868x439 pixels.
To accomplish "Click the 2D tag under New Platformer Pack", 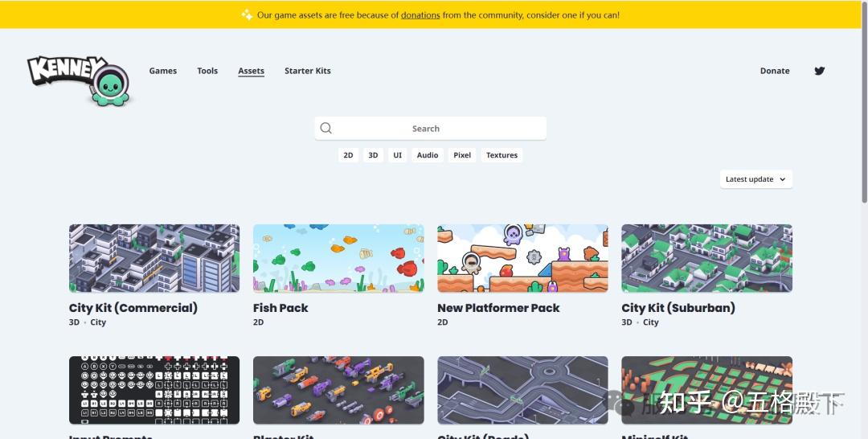I will point(442,322).
